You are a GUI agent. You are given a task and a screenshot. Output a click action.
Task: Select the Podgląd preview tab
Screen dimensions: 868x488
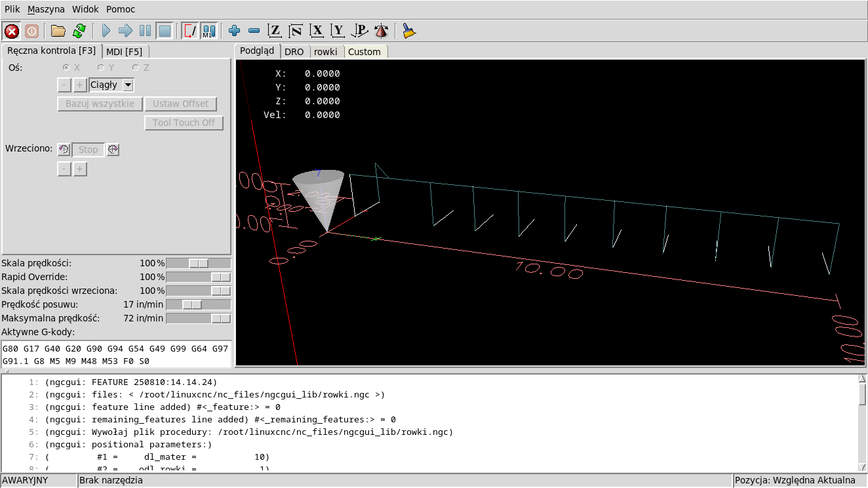coord(257,51)
